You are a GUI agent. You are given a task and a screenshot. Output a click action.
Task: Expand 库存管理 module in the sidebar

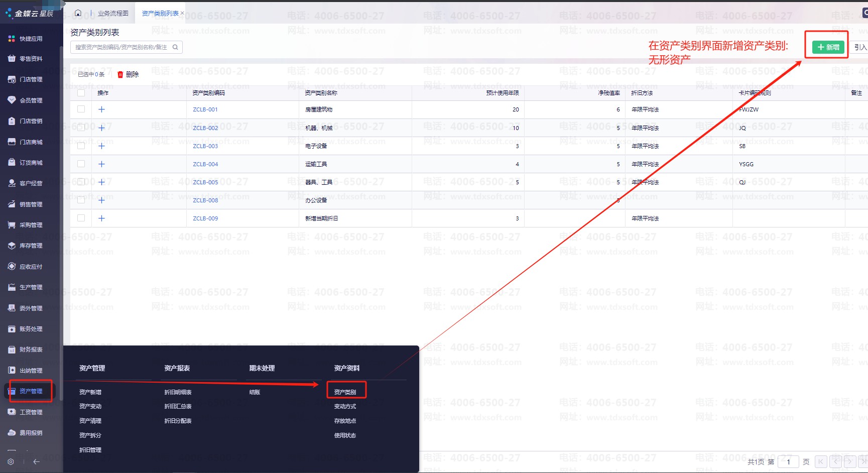(x=31, y=246)
